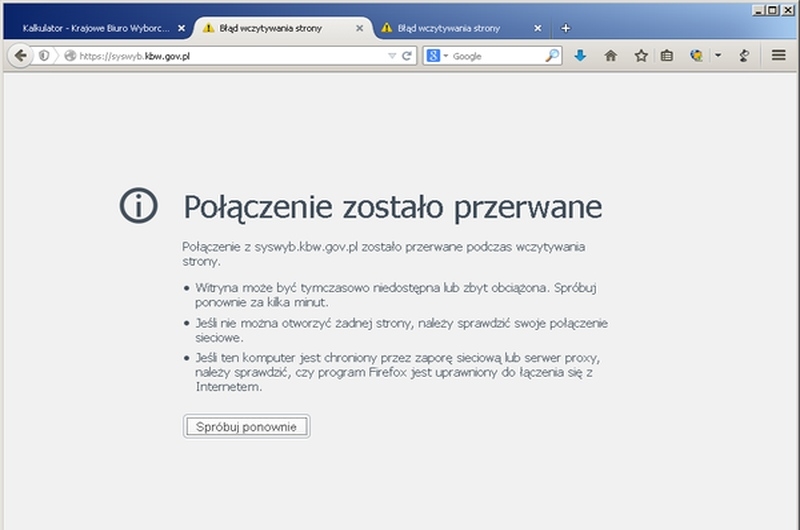
Task: Click the heading Połączenie zostało przerwane
Action: pos(393,208)
